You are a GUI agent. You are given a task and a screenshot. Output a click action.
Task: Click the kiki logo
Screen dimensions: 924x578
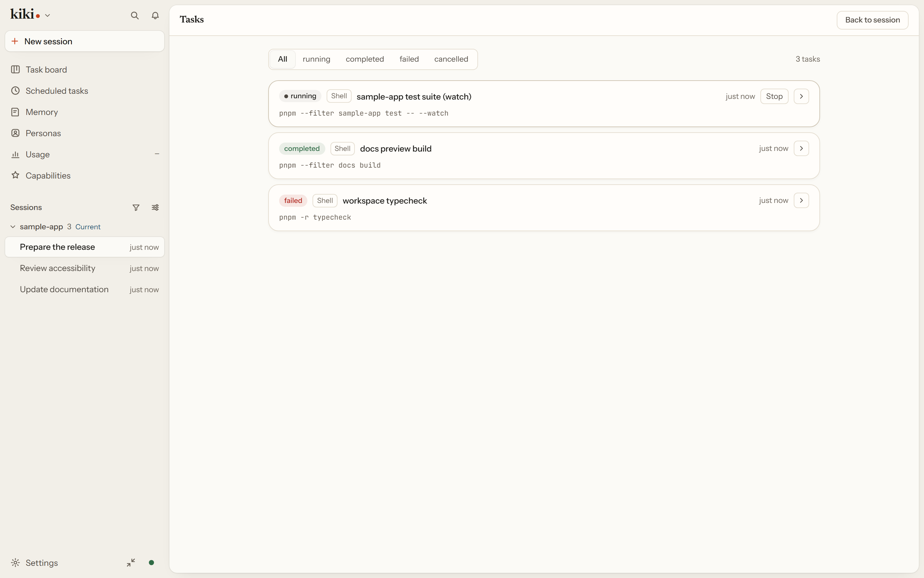point(25,14)
